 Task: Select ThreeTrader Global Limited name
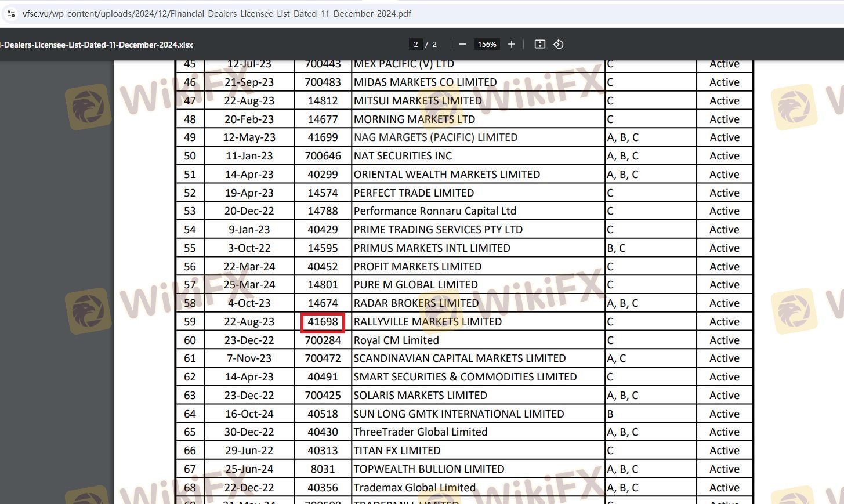coord(420,432)
